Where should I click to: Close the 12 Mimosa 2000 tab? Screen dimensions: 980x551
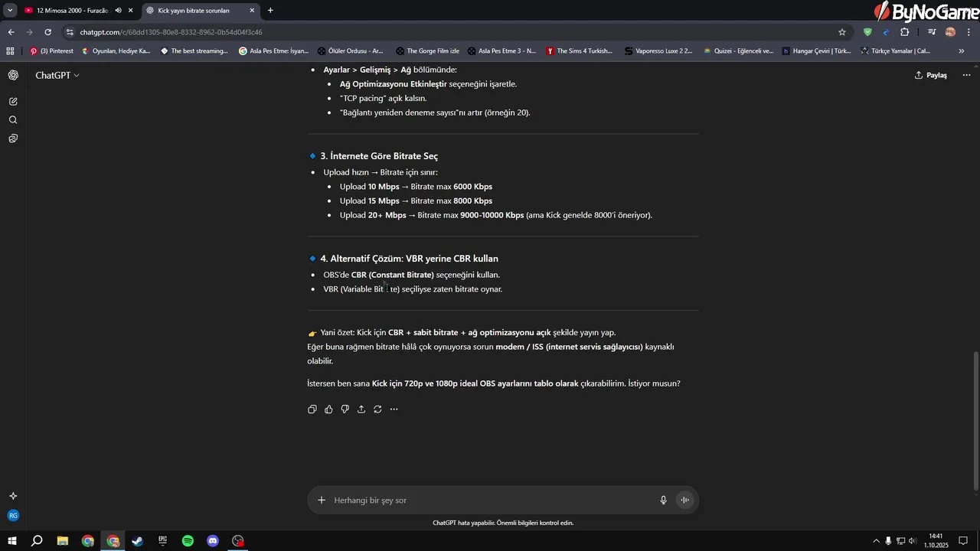[x=130, y=11]
